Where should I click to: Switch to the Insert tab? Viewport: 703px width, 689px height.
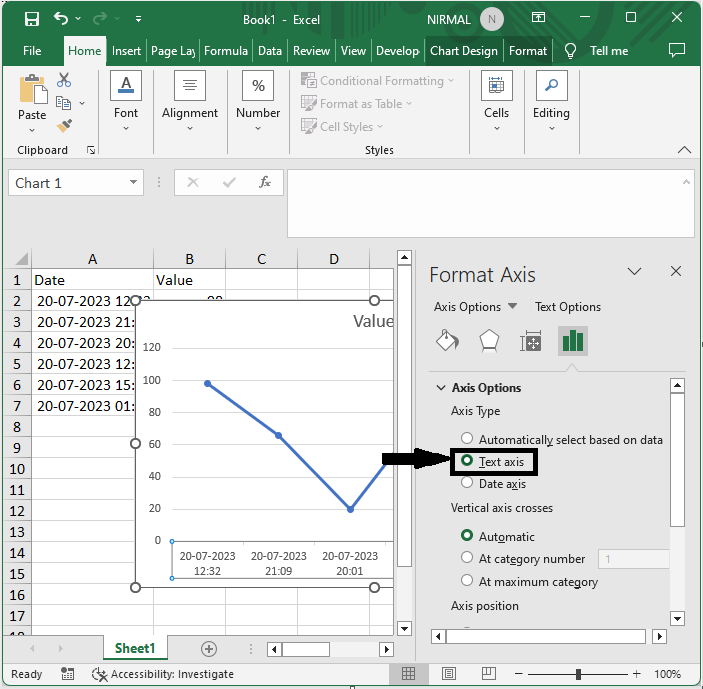coord(126,51)
